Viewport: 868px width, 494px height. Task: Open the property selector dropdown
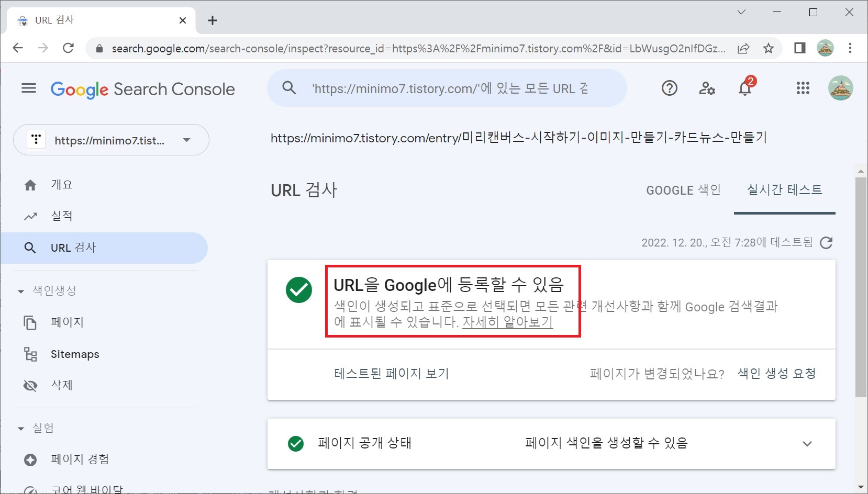pyautogui.click(x=111, y=140)
